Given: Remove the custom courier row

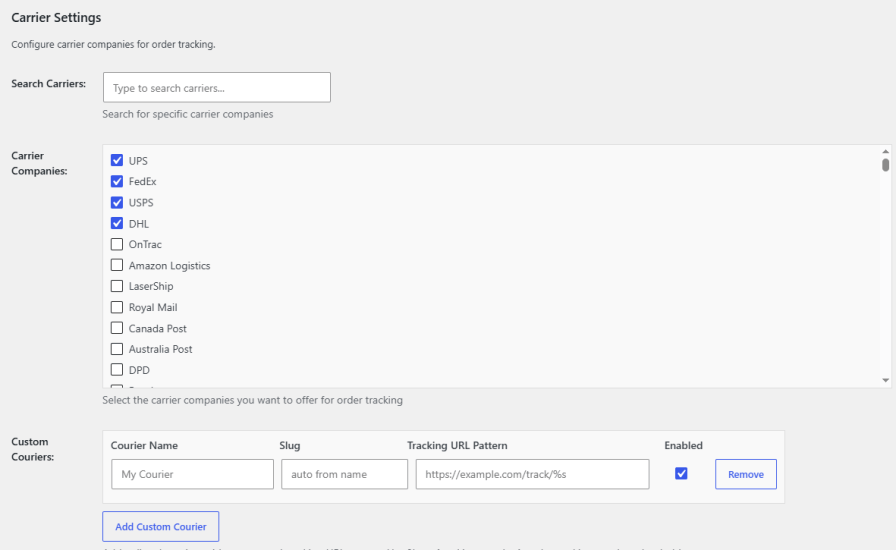Looking at the screenshot, I should click(x=746, y=474).
